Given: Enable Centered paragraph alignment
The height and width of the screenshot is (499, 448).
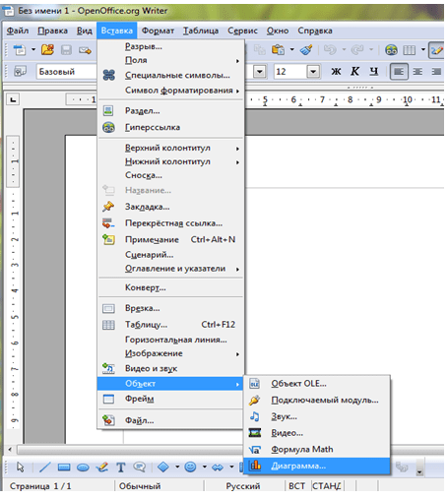Looking at the screenshot, I should 417,71.
